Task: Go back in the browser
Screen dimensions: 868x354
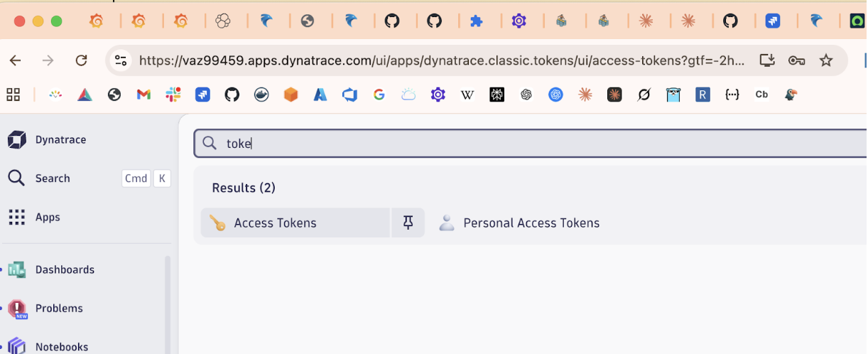Action: pyautogui.click(x=16, y=60)
